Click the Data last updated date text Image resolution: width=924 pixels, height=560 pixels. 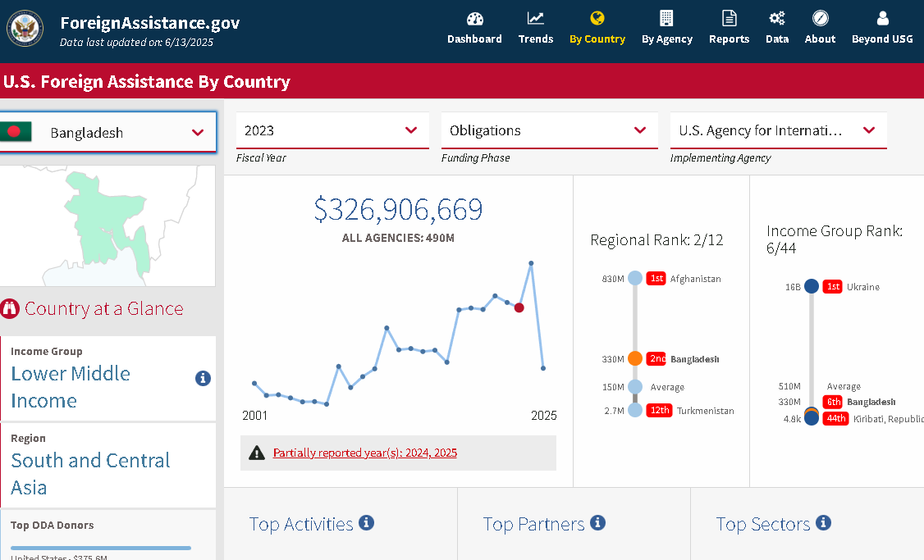click(137, 43)
